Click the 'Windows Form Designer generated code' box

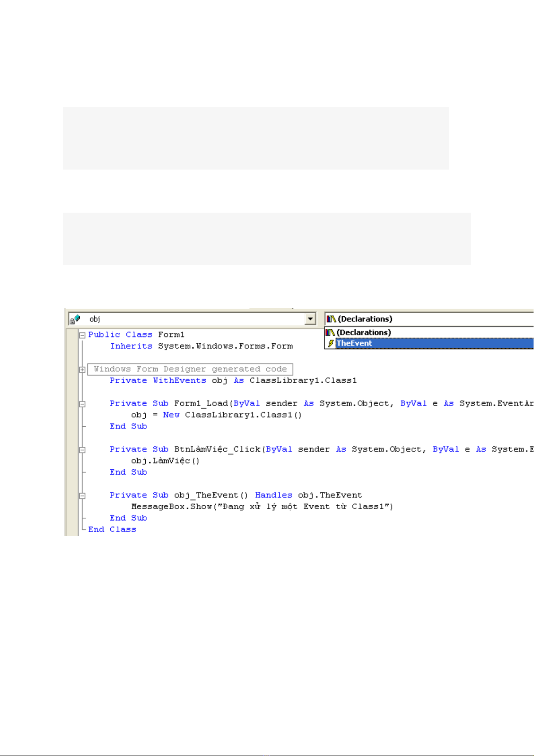pos(190,369)
